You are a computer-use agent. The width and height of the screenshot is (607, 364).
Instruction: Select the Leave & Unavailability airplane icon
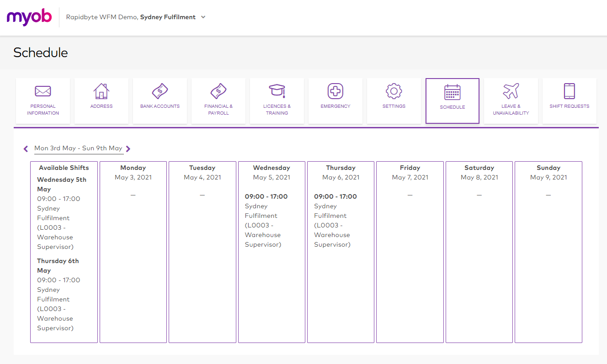[x=511, y=91]
